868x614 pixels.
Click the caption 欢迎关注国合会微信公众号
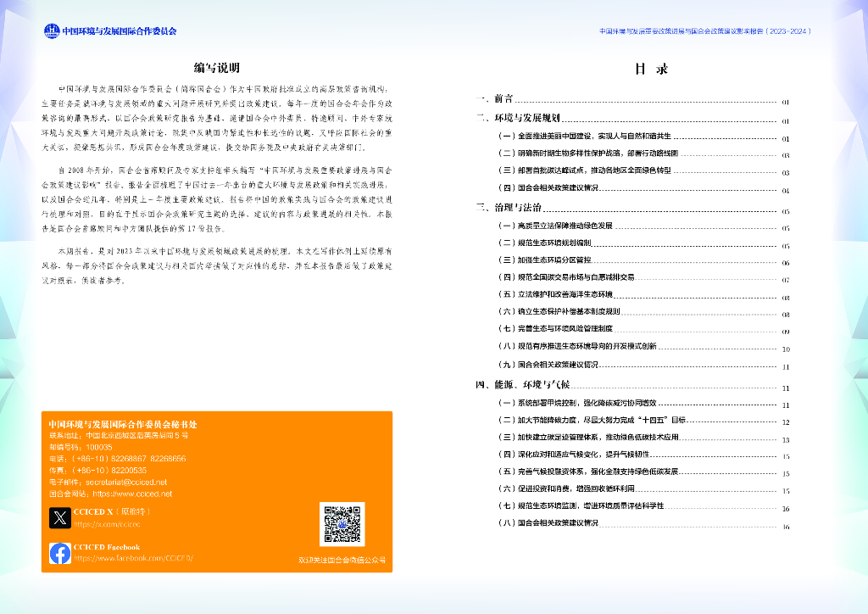[x=342, y=561]
